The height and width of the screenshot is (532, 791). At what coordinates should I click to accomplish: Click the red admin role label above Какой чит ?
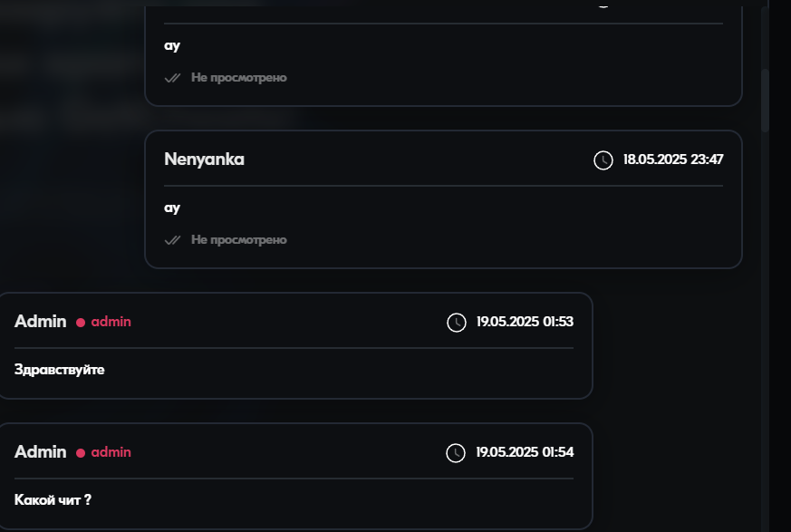(111, 452)
